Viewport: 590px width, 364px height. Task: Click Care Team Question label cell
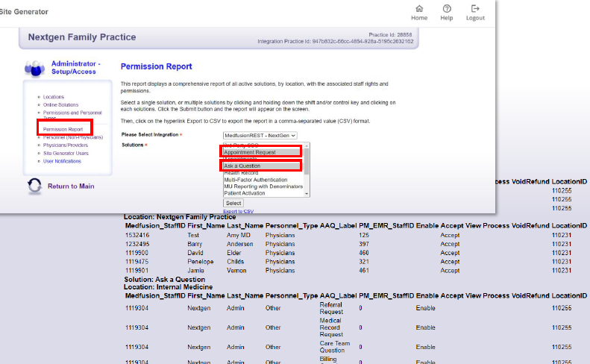pos(335,347)
